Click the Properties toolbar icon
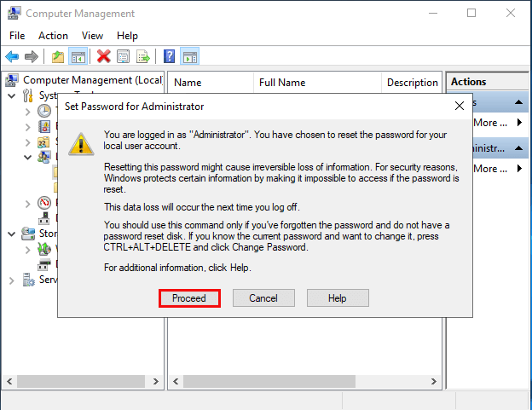 [124, 56]
